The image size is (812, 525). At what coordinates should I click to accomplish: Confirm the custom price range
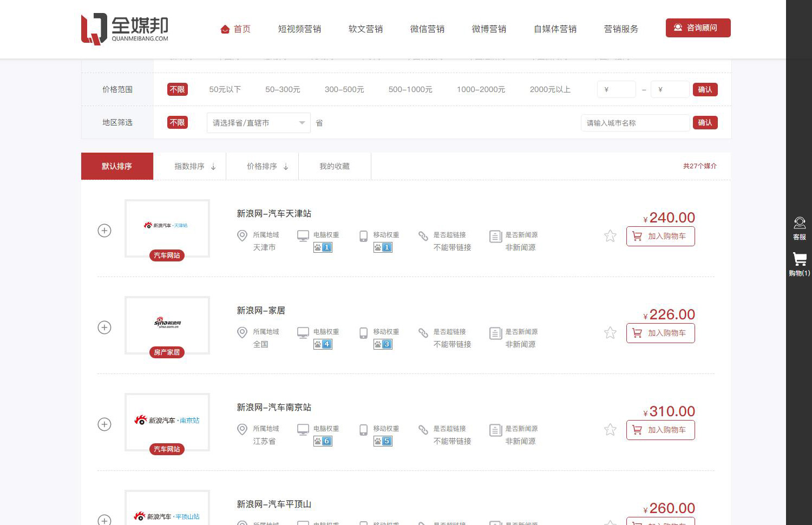pyautogui.click(x=705, y=89)
